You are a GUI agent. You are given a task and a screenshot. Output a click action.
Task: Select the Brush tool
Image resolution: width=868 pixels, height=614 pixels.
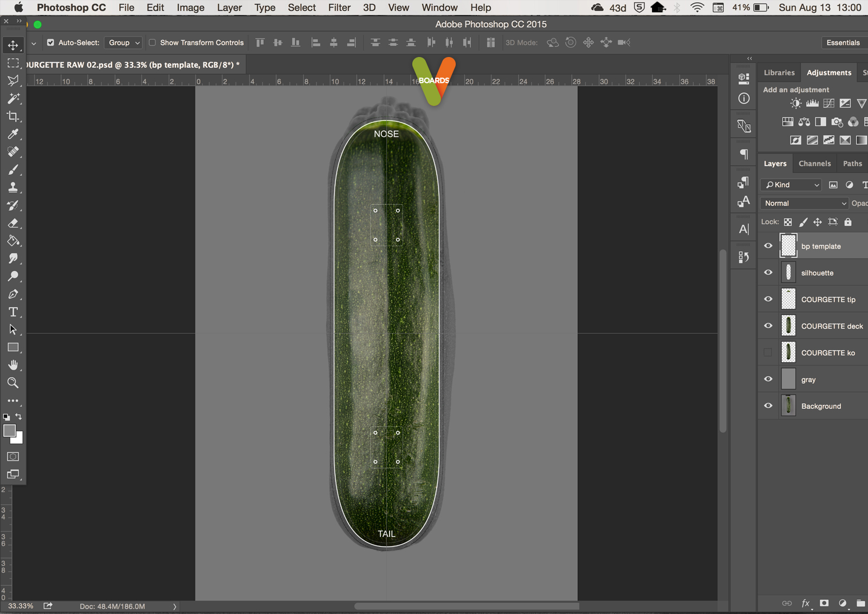(x=13, y=170)
